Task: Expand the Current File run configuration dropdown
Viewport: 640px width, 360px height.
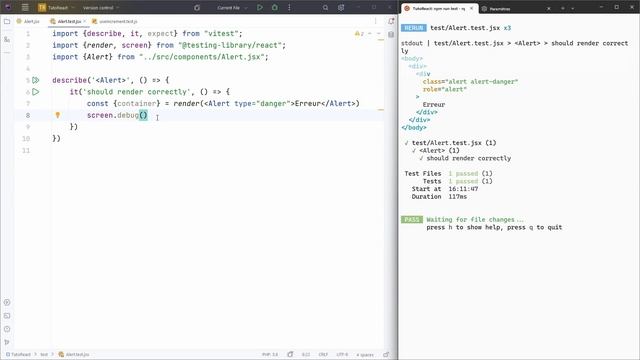Action: (x=232, y=7)
